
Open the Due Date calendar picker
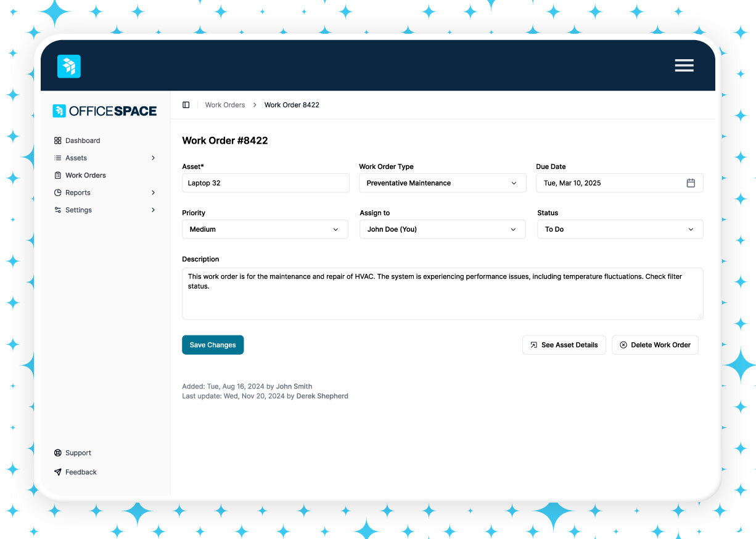coord(691,183)
